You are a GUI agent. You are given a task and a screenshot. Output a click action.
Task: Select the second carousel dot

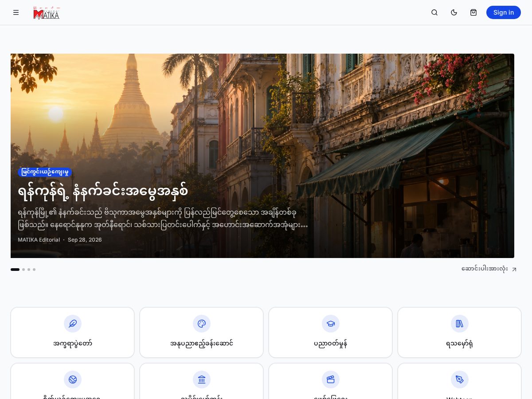coord(23,270)
